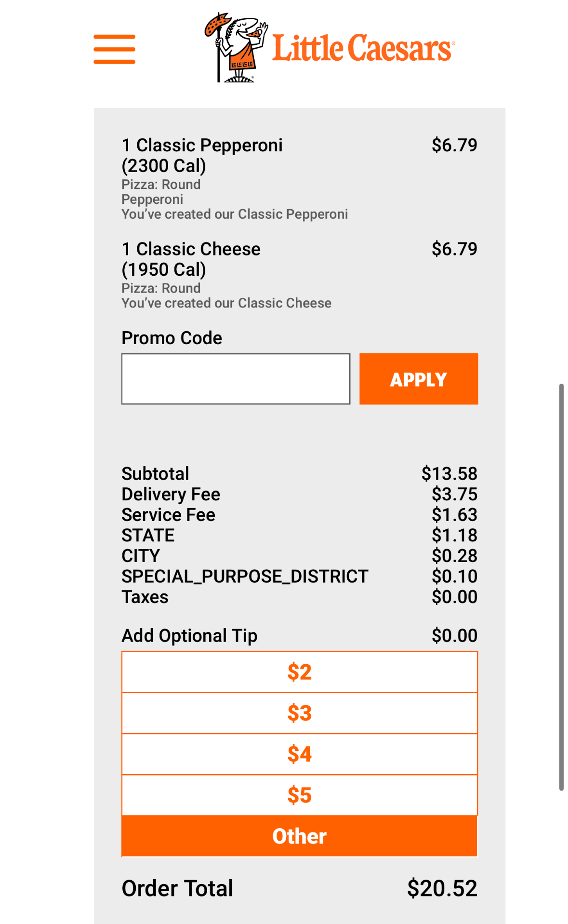This screenshot has width=568, height=924.
Task: Click the Promo Code label
Action: click(x=172, y=338)
